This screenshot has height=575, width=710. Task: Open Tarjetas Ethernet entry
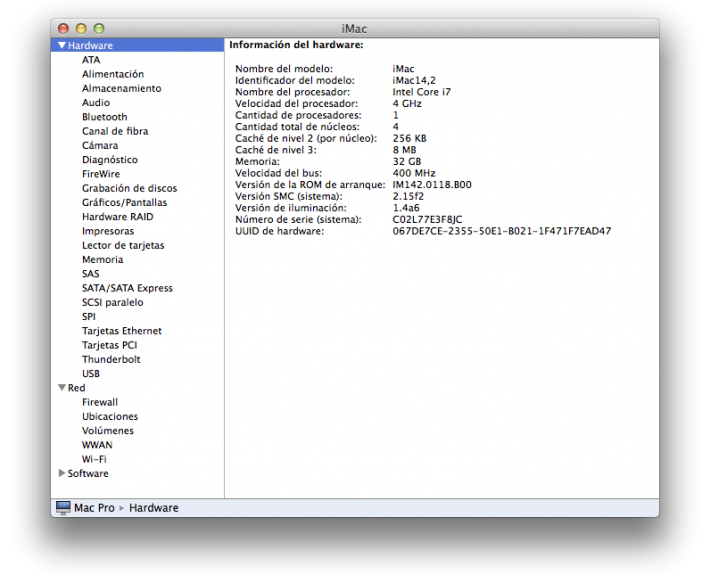pos(122,331)
